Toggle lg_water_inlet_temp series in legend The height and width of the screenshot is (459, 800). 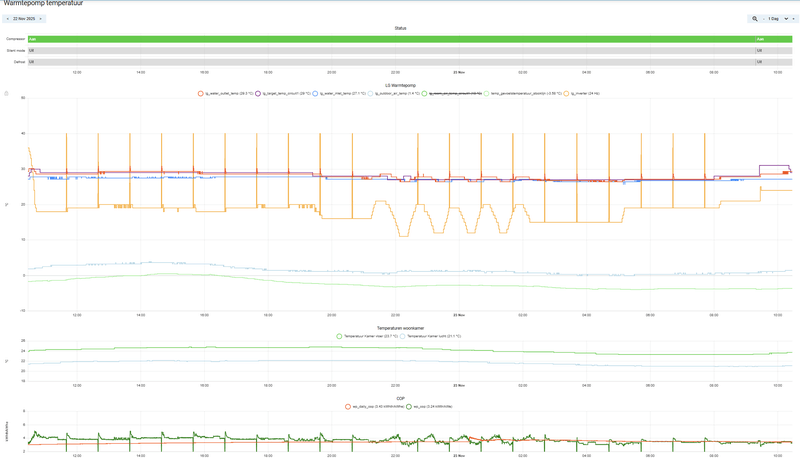339,94
